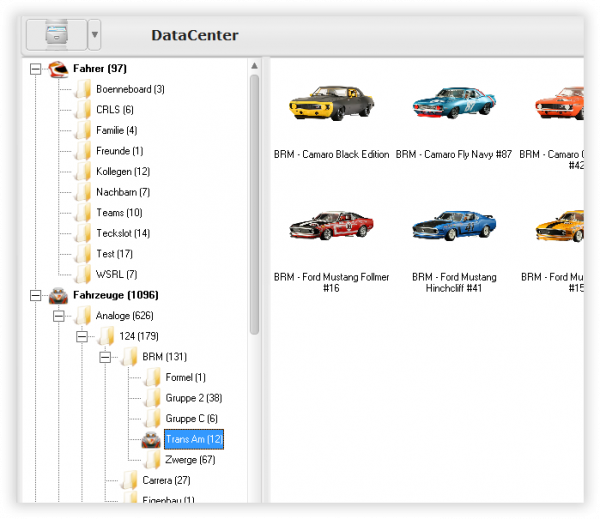This screenshot has height=519, width=600.
Task: Click the Trans Am car icon
Action: click(x=151, y=440)
